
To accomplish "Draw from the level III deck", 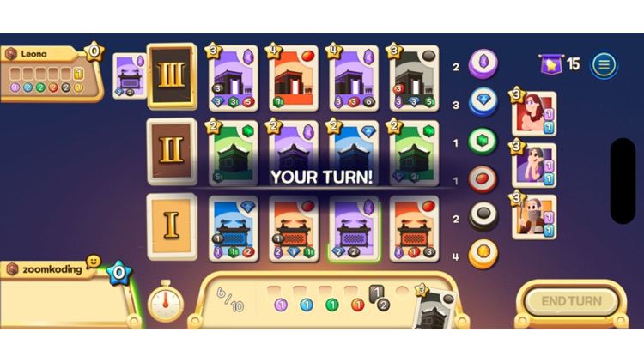I will coord(172,76).
